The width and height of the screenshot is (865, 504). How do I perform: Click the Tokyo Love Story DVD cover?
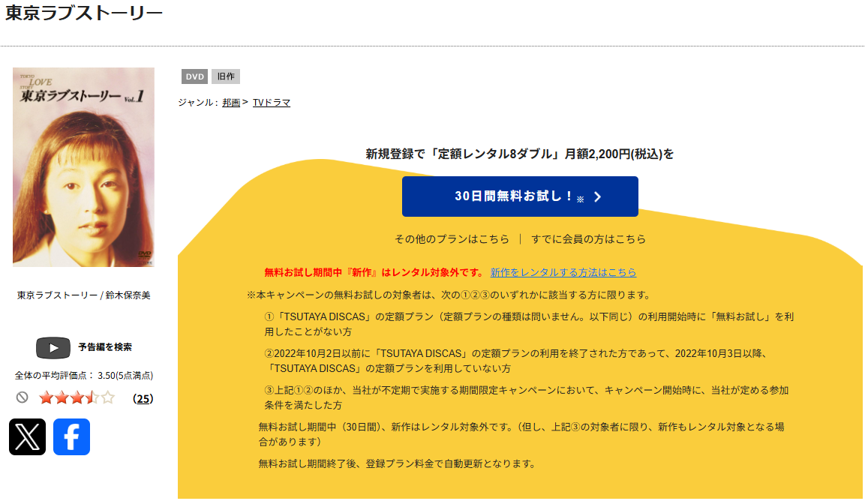pyautogui.click(x=83, y=167)
